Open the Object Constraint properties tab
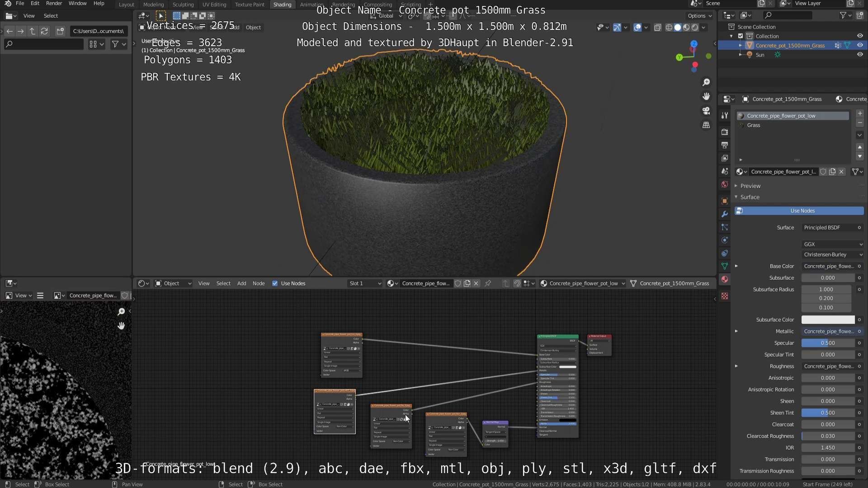This screenshot has height=488, width=868. click(725, 253)
